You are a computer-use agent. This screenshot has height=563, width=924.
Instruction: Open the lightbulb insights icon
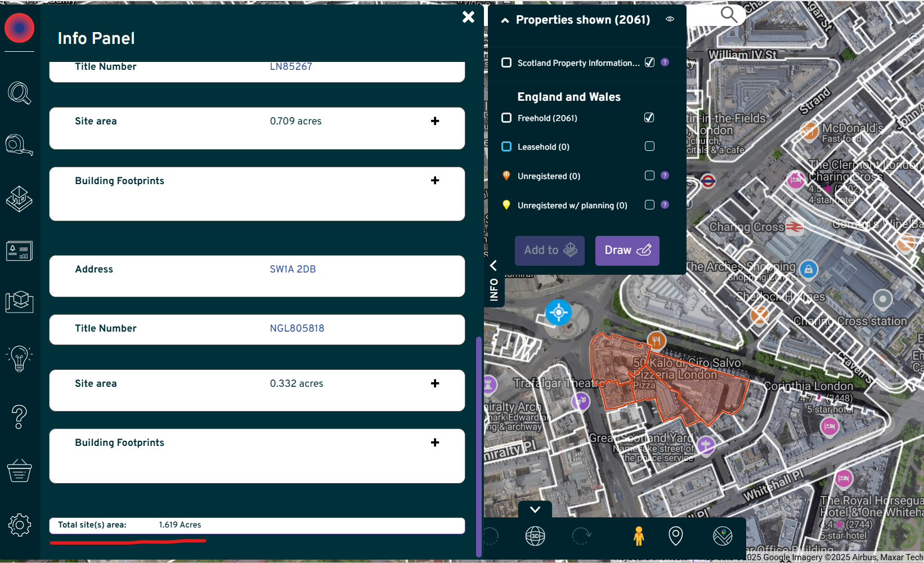point(20,359)
